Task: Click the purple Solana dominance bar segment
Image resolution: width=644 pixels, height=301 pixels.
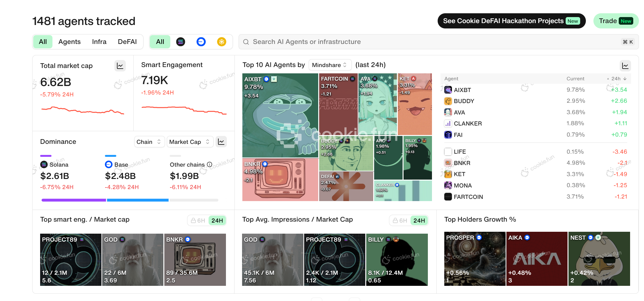Action: point(74,200)
